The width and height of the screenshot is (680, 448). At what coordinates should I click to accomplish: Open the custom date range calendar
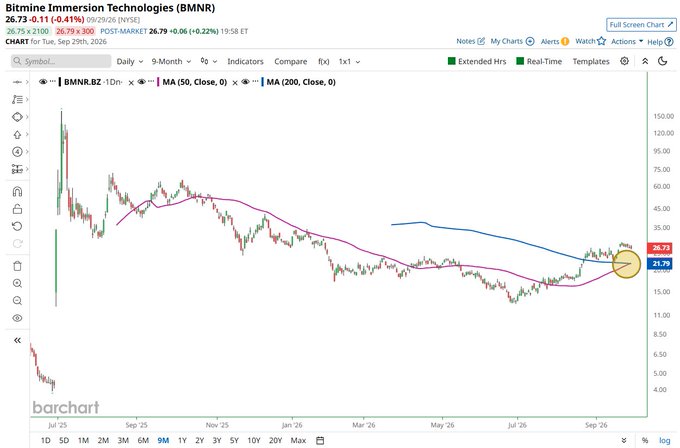[x=320, y=440]
